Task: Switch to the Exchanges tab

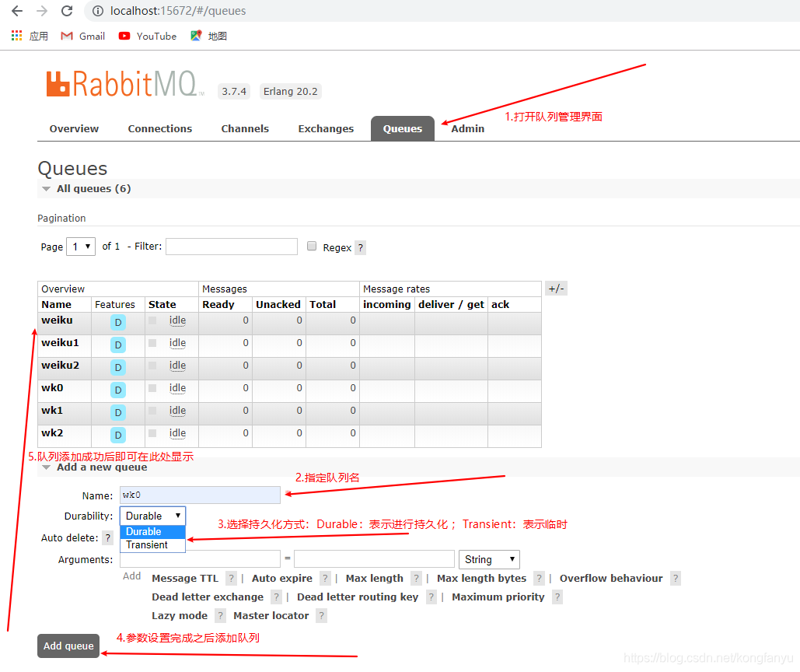Action: point(326,128)
